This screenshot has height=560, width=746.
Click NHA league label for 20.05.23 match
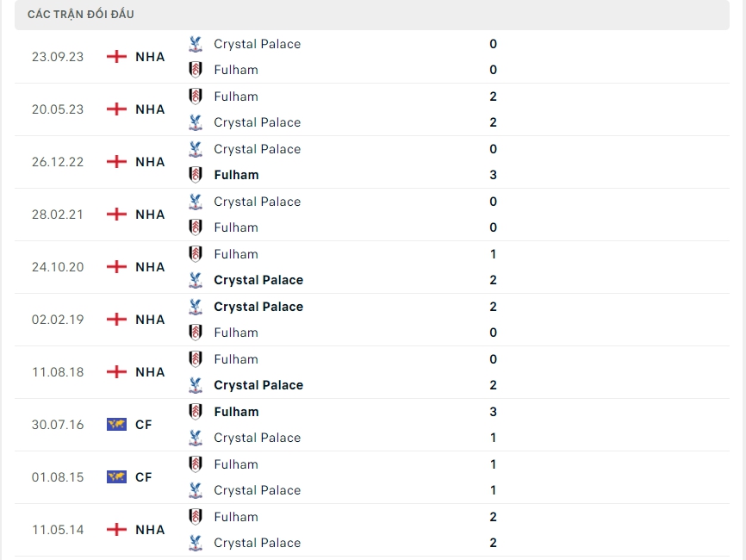(150, 109)
